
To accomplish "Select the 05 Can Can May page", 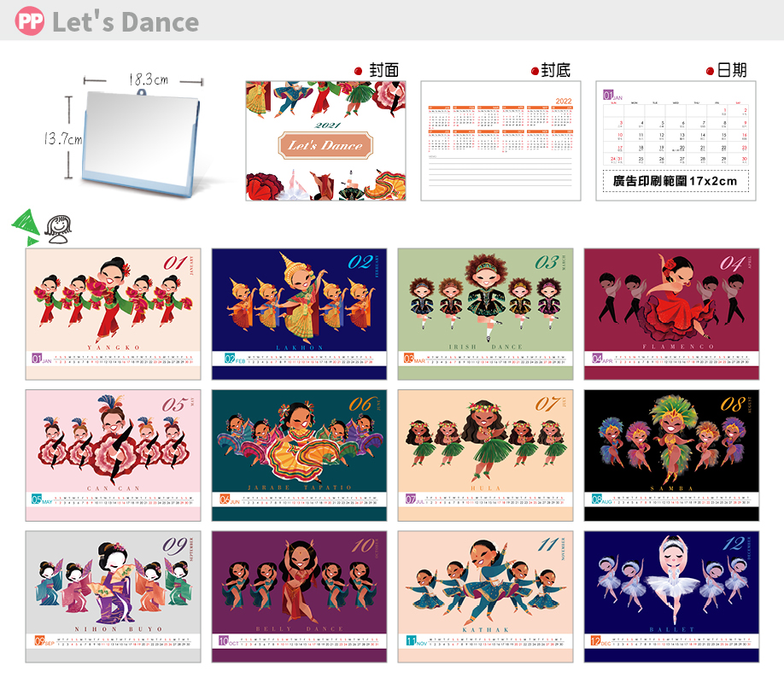I will (x=113, y=456).
